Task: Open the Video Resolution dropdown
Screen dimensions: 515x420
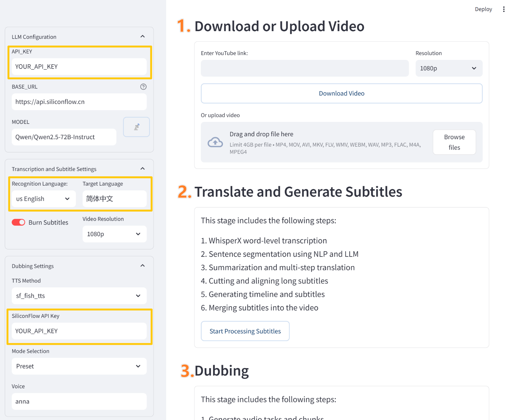Action: click(114, 234)
